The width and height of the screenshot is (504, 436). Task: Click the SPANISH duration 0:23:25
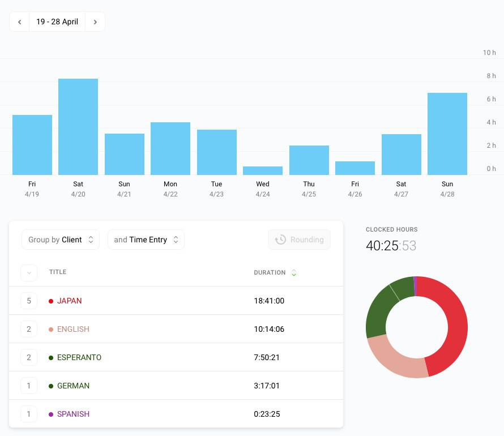coord(267,414)
